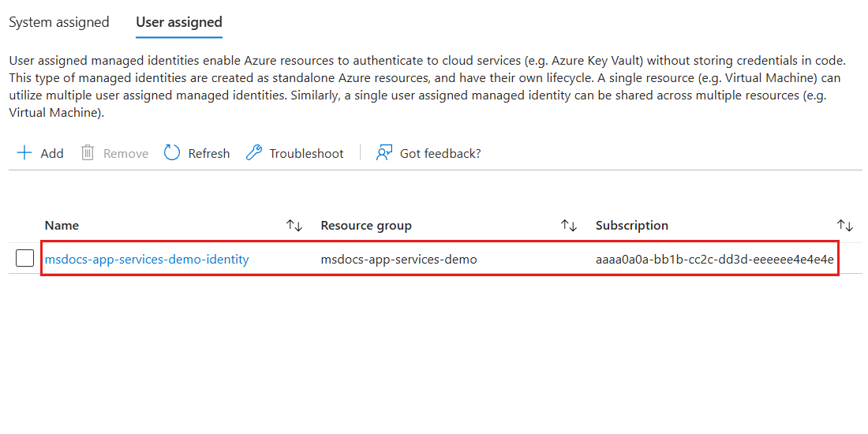Click the Subscription column header
The height and width of the screenshot is (434, 868).
pos(632,226)
